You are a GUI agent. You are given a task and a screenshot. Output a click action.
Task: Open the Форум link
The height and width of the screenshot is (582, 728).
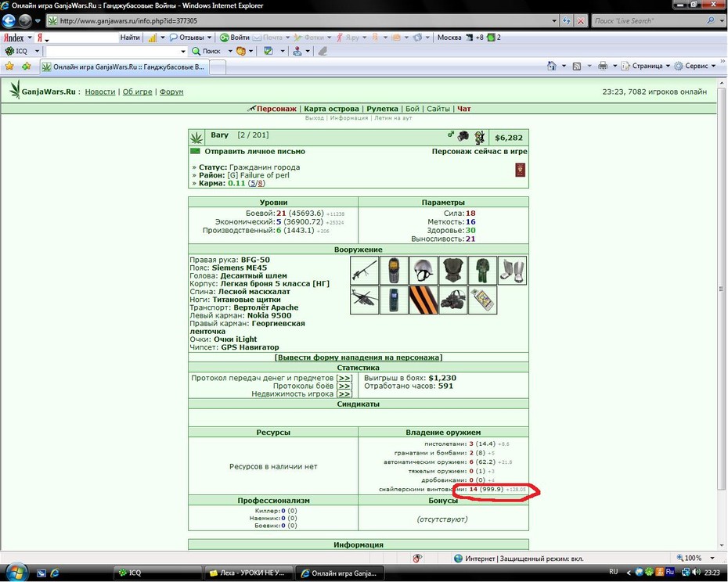tap(171, 92)
